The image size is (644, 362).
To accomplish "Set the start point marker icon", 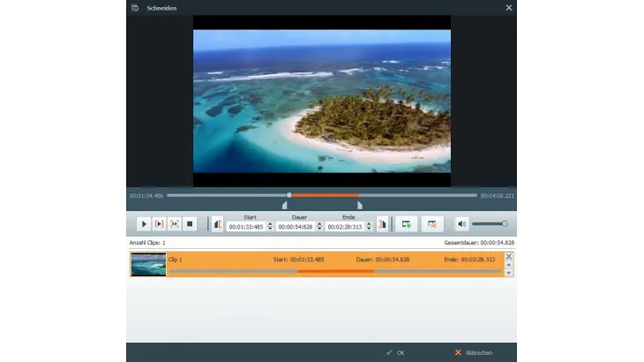I will (217, 224).
